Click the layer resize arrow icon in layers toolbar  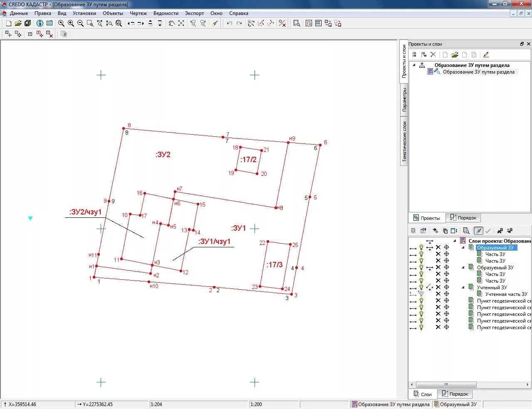[454, 231]
